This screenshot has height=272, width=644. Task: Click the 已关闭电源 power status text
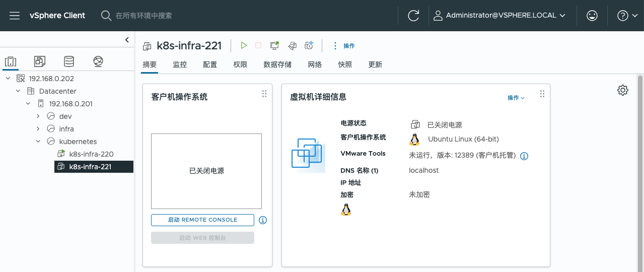click(445, 125)
